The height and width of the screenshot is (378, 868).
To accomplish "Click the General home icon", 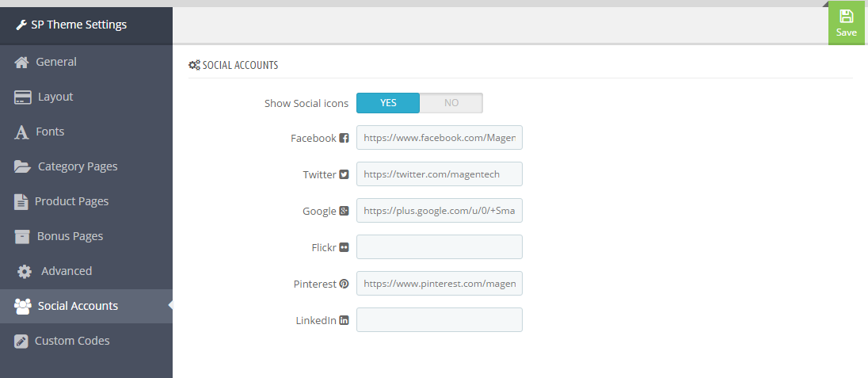I will (x=21, y=62).
